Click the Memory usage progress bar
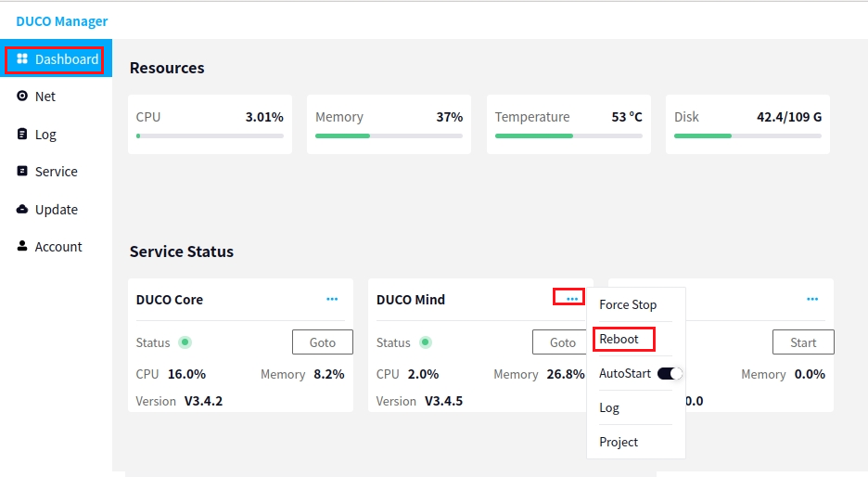 coord(389,135)
